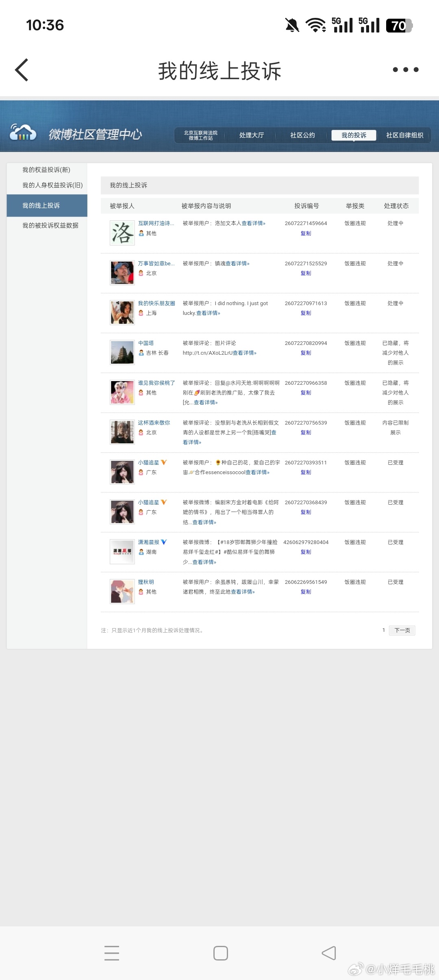Open the 处理大厅 tab
This screenshot has height=980, width=439.
point(252,135)
